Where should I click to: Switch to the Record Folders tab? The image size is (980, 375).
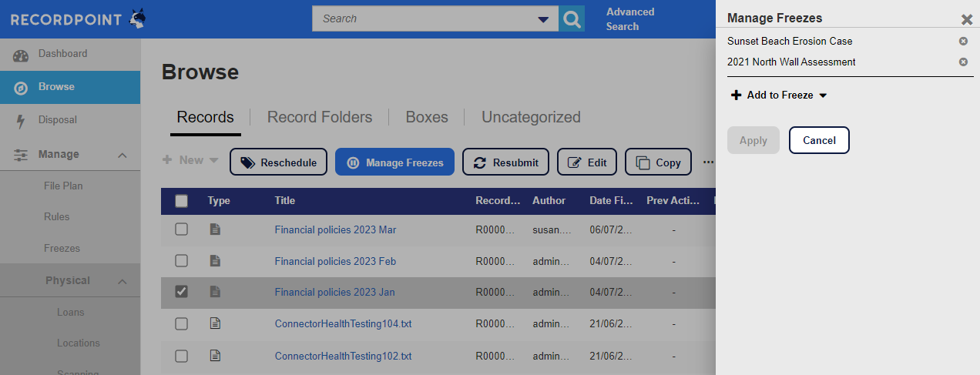pos(319,117)
